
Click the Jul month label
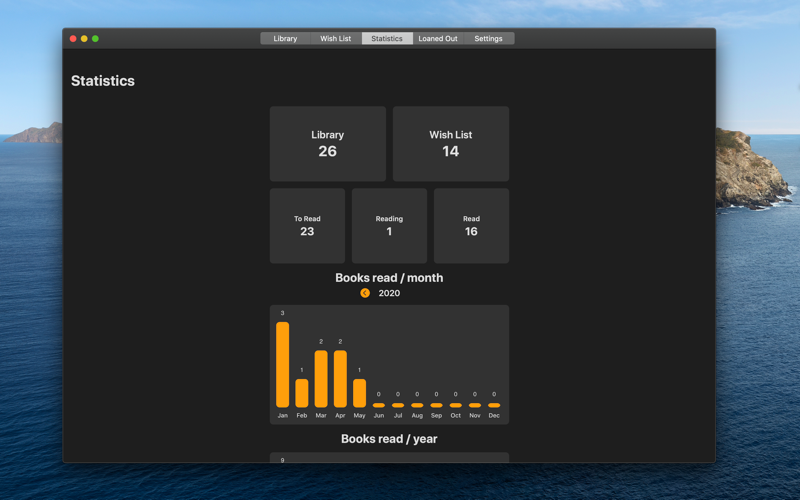tap(398, 416)
